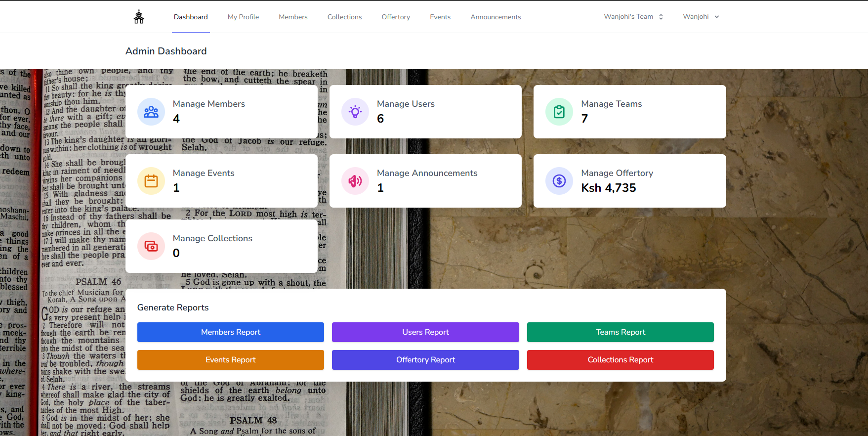868x436 pixels.
Task: Click the Admin Dashboard heading
Action: point(166,51)
